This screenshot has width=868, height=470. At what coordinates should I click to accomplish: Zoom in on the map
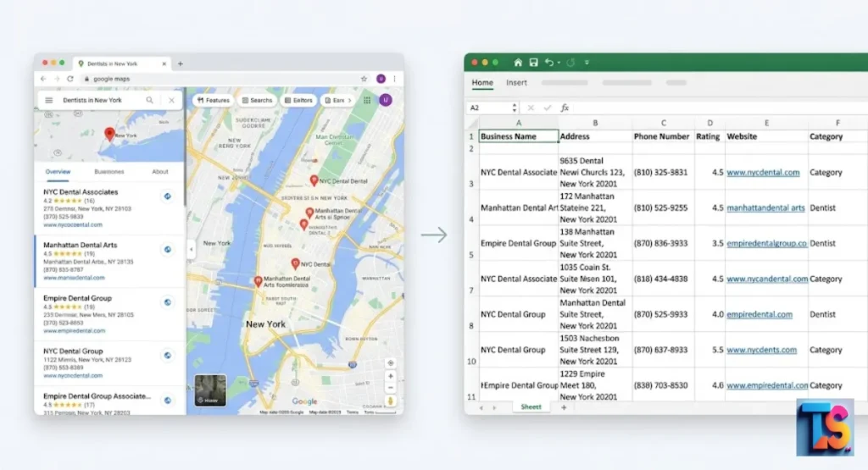coord(390,376)
